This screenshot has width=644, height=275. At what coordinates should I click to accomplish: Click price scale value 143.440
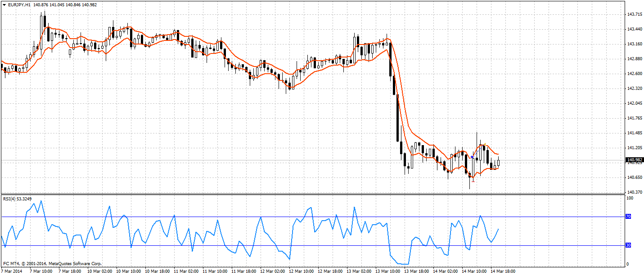(x=634, y=29)
